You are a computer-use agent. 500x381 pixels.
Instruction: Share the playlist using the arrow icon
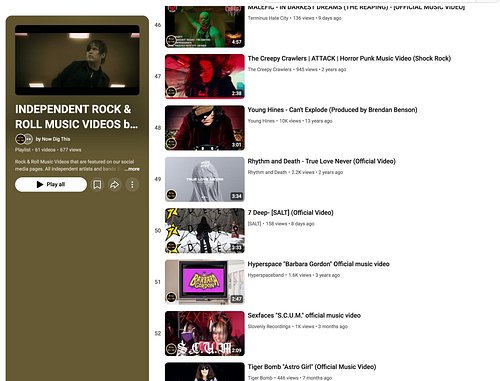tap(114, 185)
